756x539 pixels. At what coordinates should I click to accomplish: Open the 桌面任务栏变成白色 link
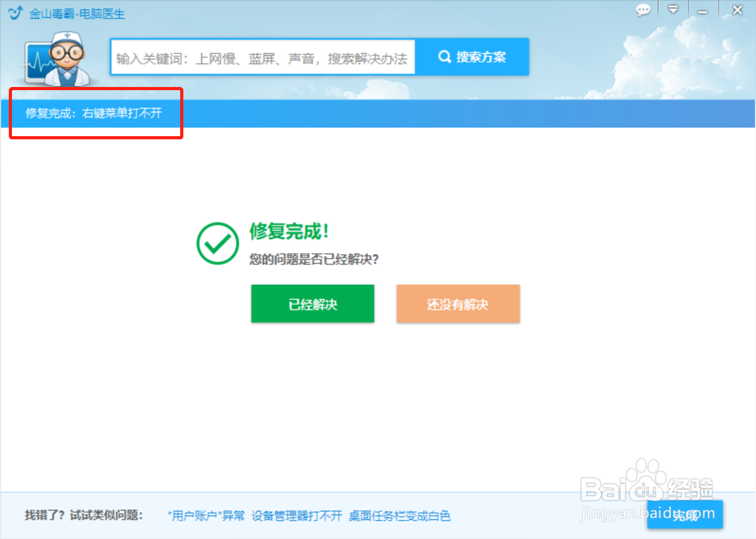[400, 516]
